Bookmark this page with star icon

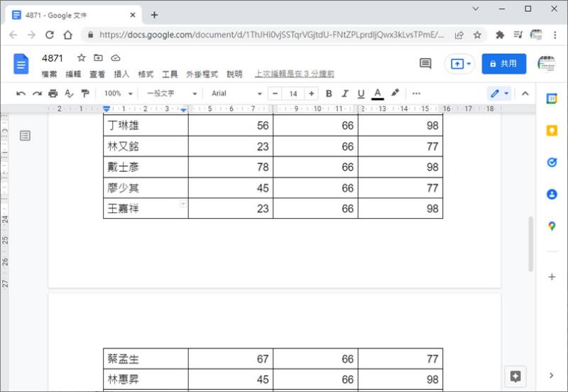pos(477,35)
